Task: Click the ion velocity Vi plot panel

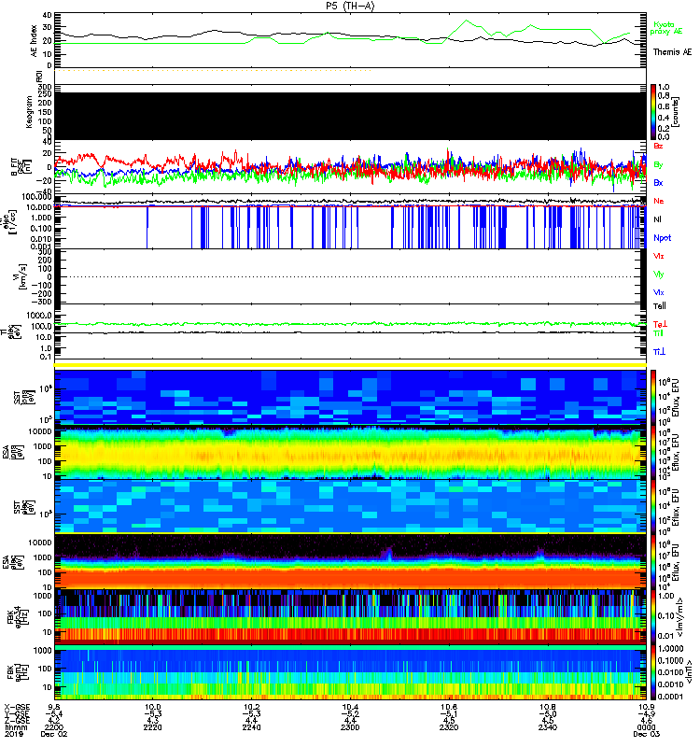Action: (350, 276)
